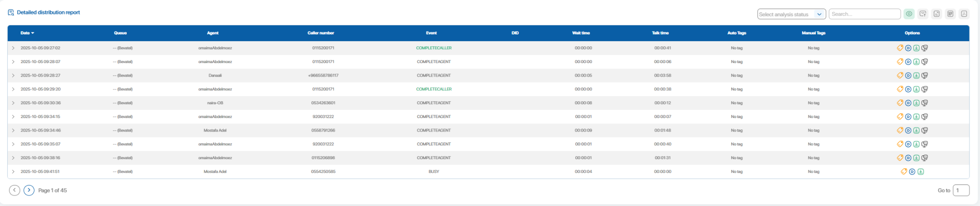
Task: Expand the row dated 2025-10-05 09:29:20
Action: (13, 89)
